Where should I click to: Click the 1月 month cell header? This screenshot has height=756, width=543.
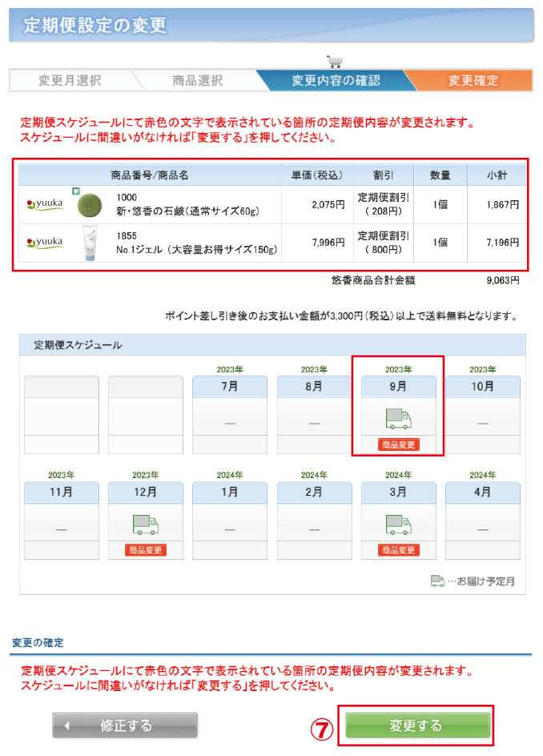[x=230, y=493]
